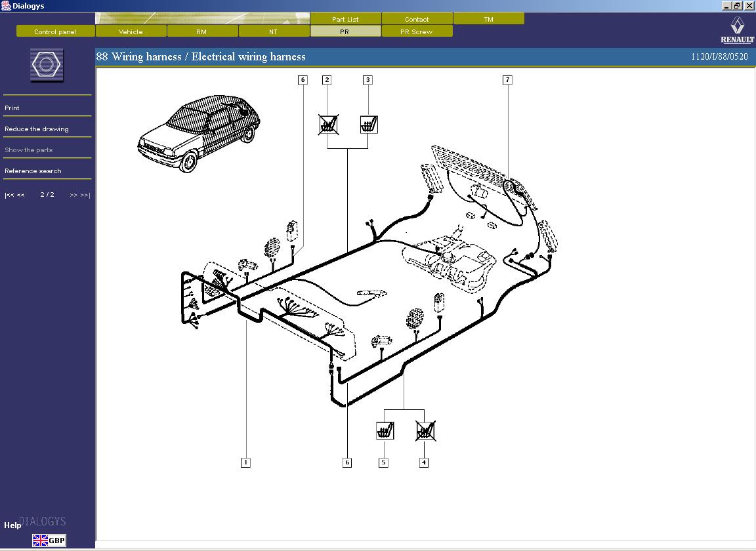Click the car overview thumbnail drawing
This screenshot has width=756, height=551.
point(199,134)
